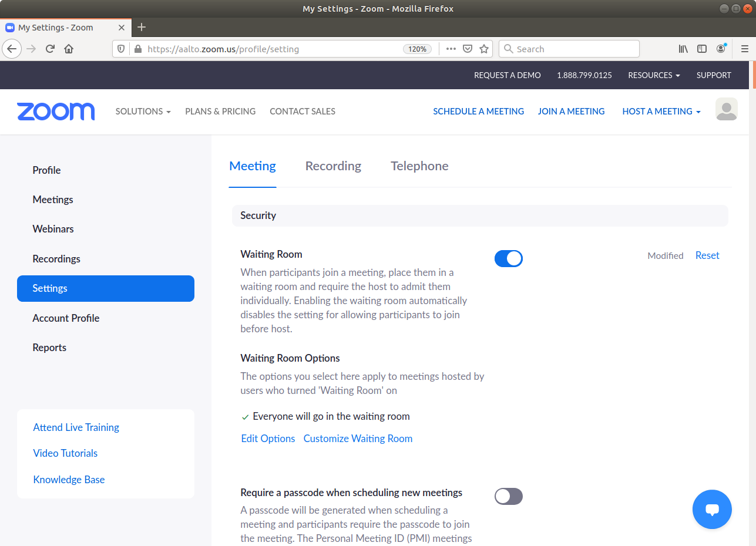Switch to the Telephone tab
The height and width of the screenshot is (546, 756).
click(419, 166)
